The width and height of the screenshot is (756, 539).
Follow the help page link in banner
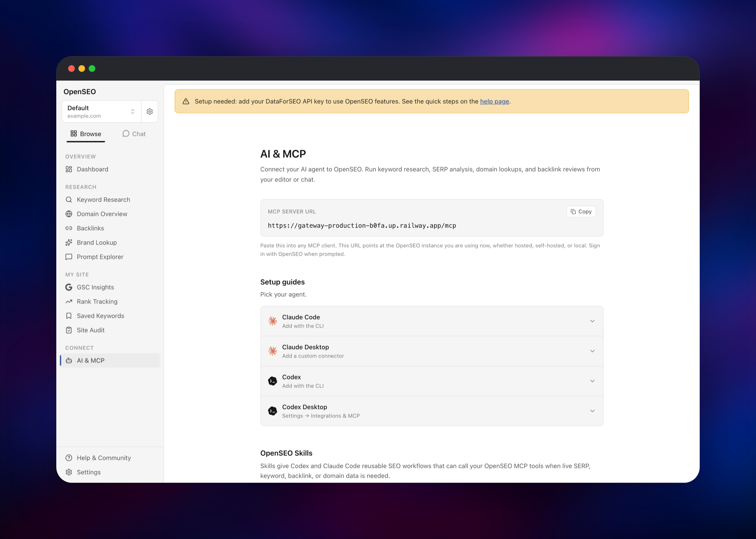(494, 101)
